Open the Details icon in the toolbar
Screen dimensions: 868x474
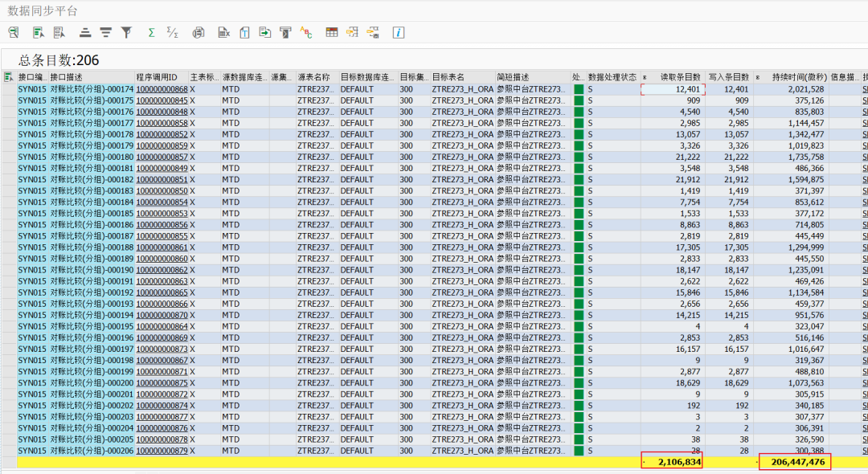pos(14,33)
